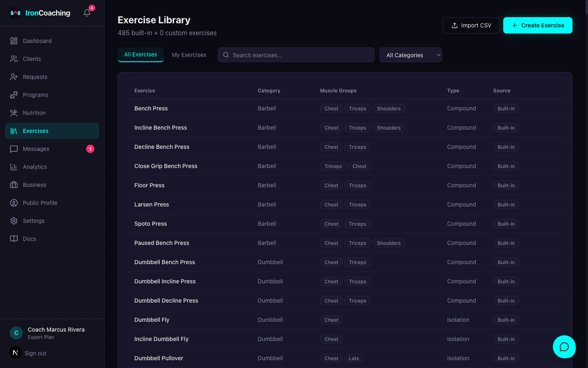
Task: Select Dumbbell Incline Press
Action: 165,281
